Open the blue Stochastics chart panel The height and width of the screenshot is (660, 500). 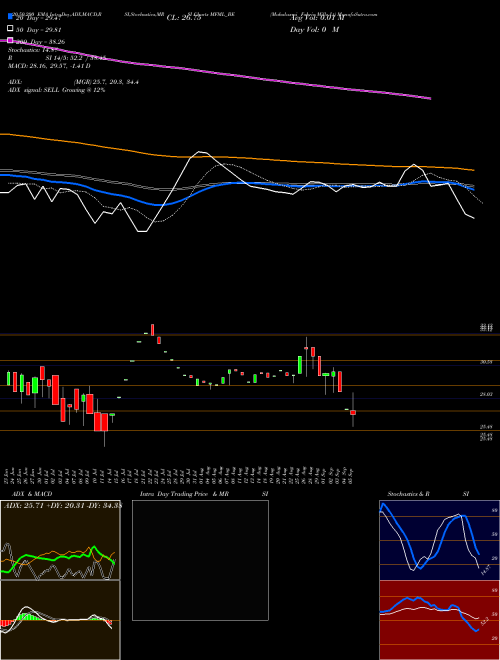point(439,540)
